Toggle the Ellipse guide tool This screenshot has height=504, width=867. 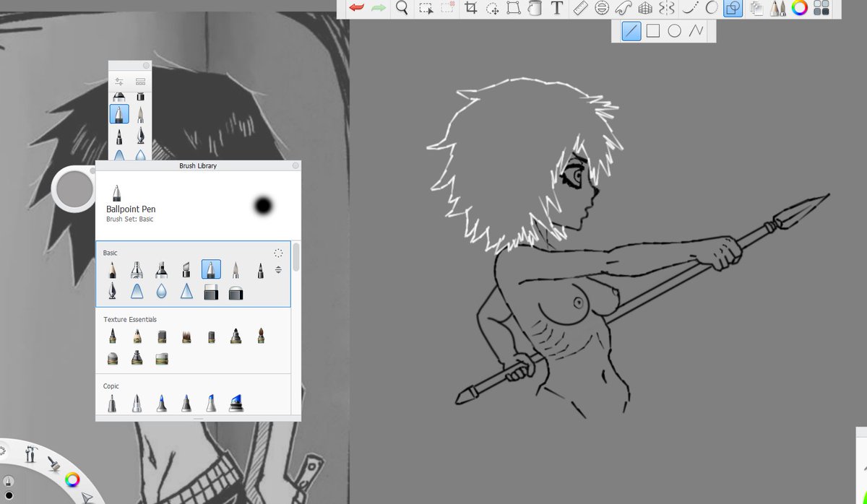(x=602, y=9)
